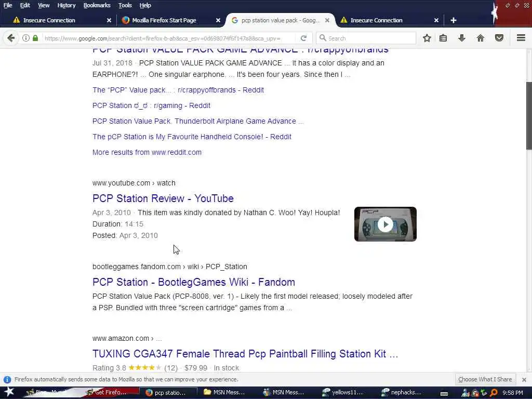Open the downloads arrow panel
The height and width of the screenshot is (399, 532).
point(461,38)
